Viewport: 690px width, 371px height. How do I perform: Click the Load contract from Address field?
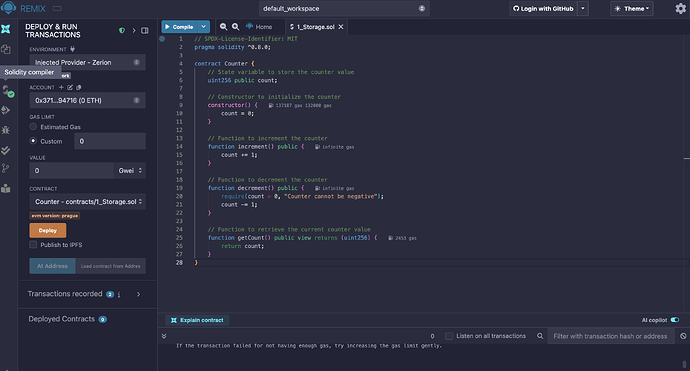110,266
